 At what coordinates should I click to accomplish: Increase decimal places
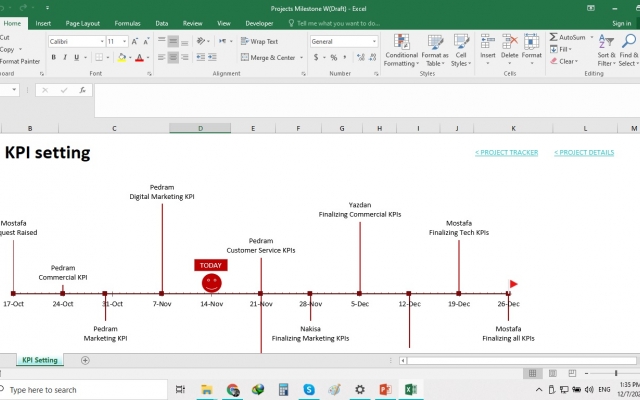click(x=361, y=58)
